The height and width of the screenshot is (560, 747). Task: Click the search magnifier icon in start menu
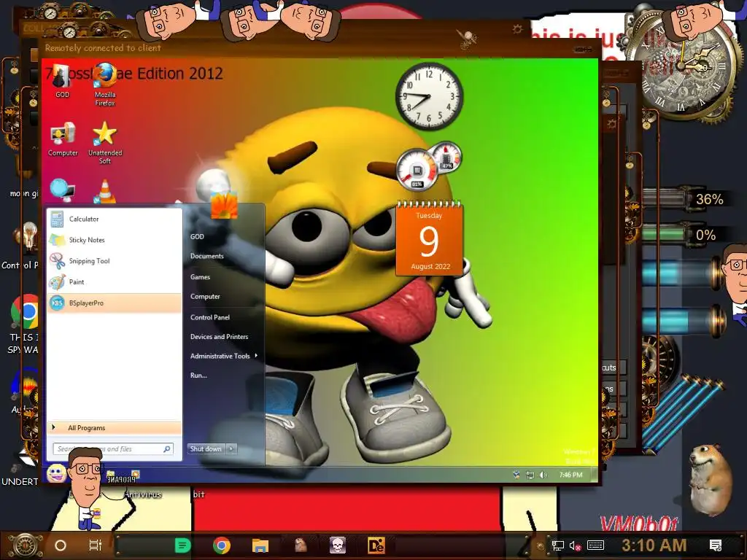tap(167, 449)
